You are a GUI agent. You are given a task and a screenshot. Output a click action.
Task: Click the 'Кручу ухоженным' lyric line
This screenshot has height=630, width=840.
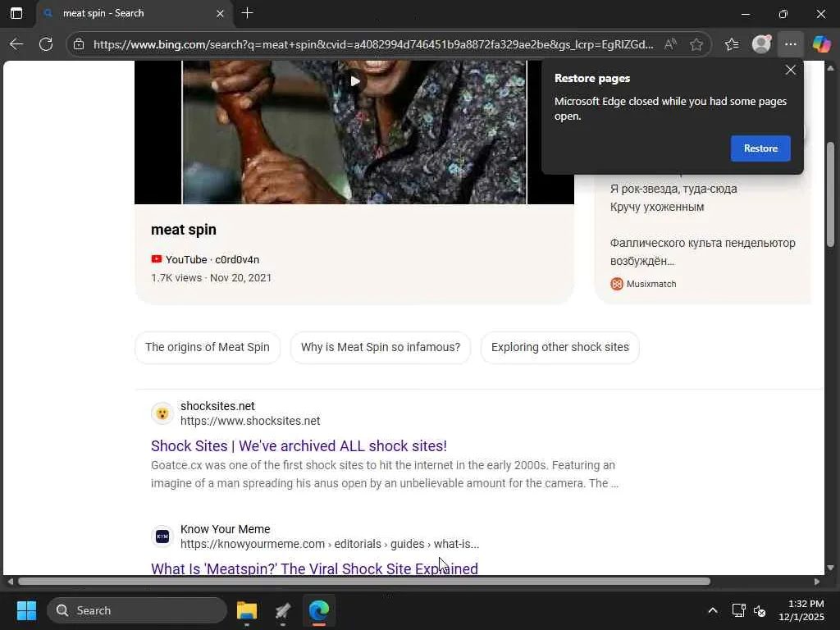[657, 207]
